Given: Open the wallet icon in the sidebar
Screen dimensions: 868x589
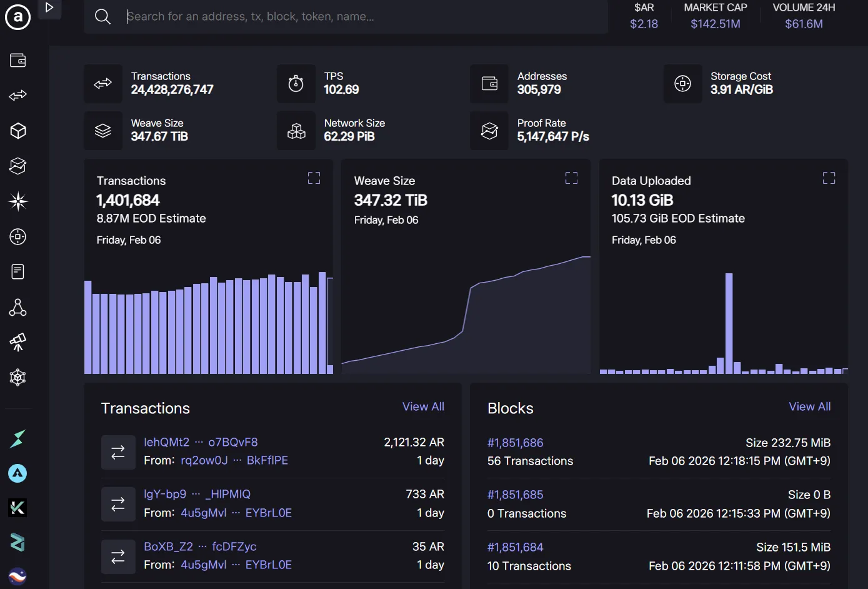Looking at the screenshot, I should click(18, 61).
